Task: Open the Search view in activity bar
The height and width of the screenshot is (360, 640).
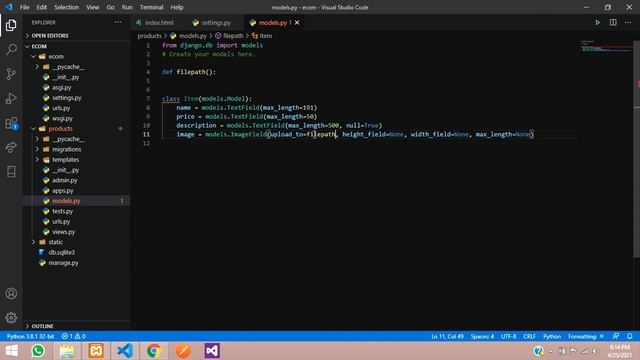Action: [11, 50]
